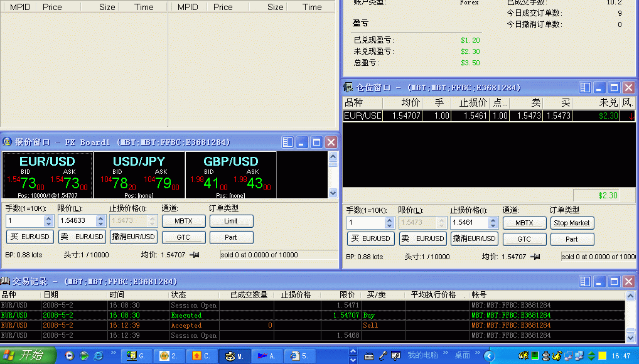Image resolution: width=639 pixels, height=364 pixels.
Task: Select the Accepted Sell order row
Action: [x=312, y=325]
